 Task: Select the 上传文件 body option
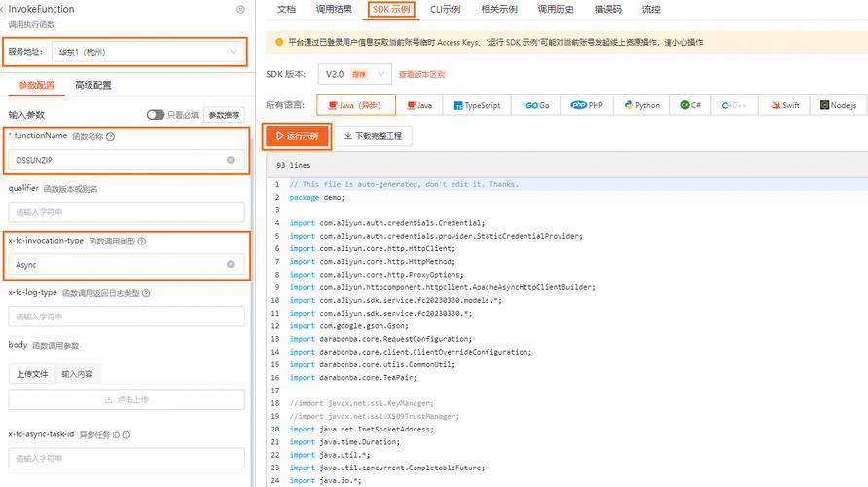(32, 374)
